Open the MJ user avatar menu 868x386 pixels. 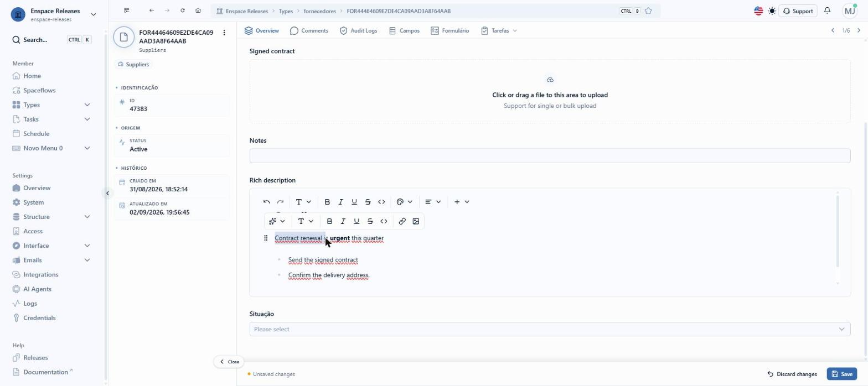tap(850, 11)
